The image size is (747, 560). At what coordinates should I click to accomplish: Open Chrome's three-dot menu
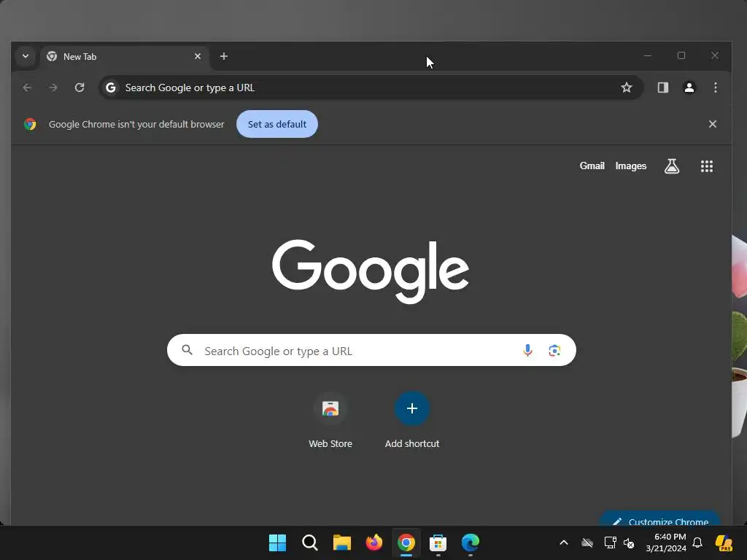715,87
